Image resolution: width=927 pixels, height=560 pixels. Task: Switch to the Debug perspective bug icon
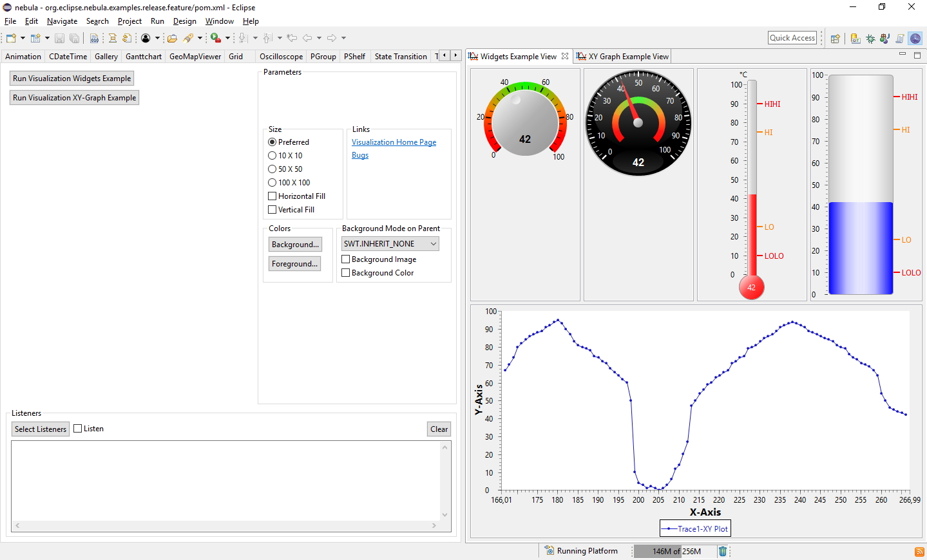870,39
